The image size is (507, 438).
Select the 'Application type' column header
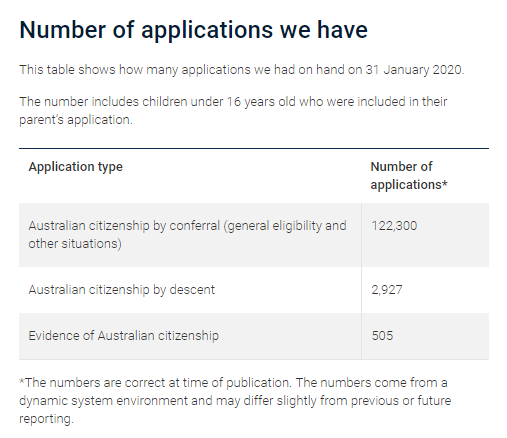(76, 167)
